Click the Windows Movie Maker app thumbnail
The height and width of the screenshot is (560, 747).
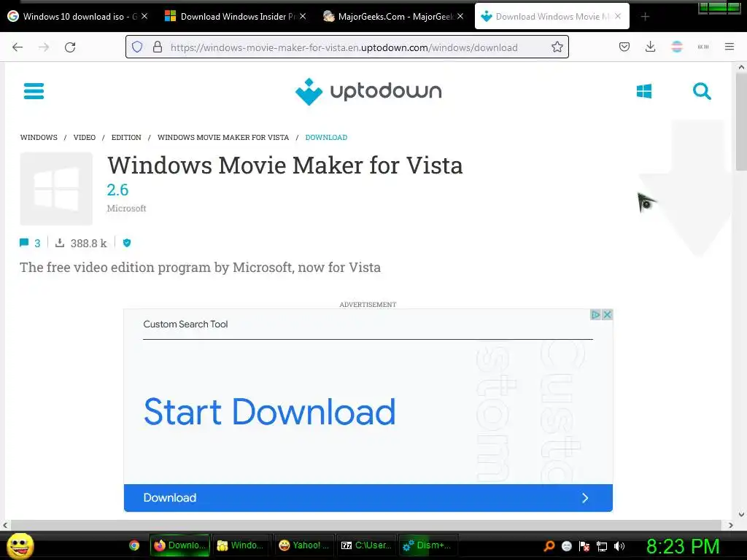(x=56, y=189)
